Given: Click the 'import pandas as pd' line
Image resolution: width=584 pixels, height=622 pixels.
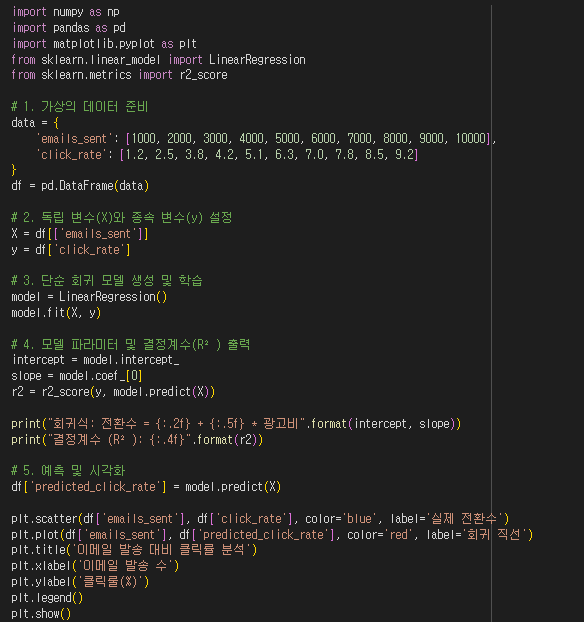Looking at the screenshot, I should tap(69, 28).
